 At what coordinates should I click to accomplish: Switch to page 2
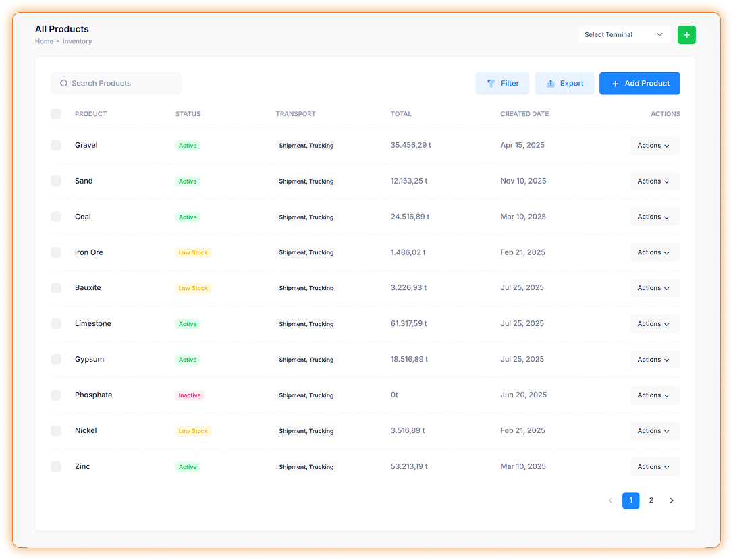[651, 501]
